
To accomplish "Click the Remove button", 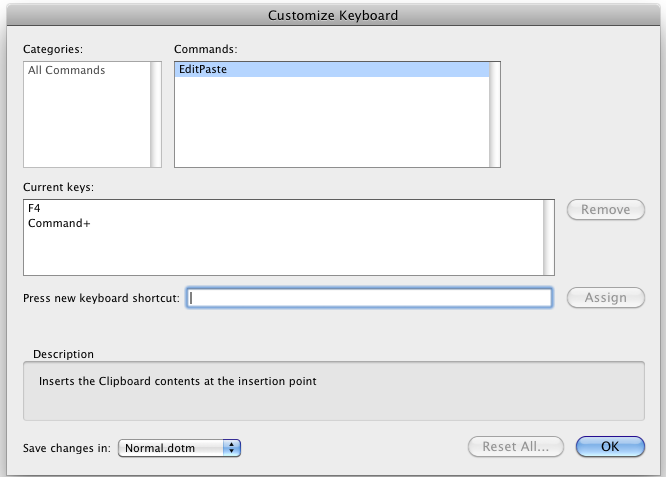I will pyautogui.click(x=606, y=210).
